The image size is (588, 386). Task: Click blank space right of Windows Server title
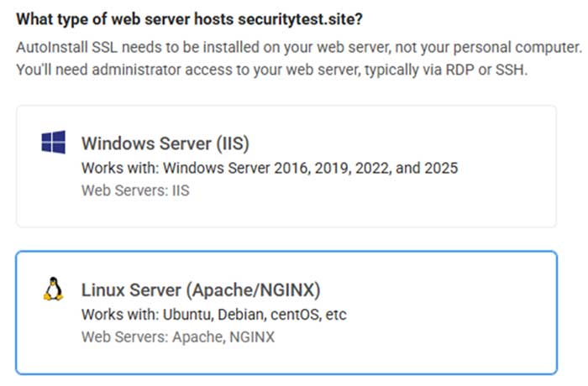tap(403, 143)
